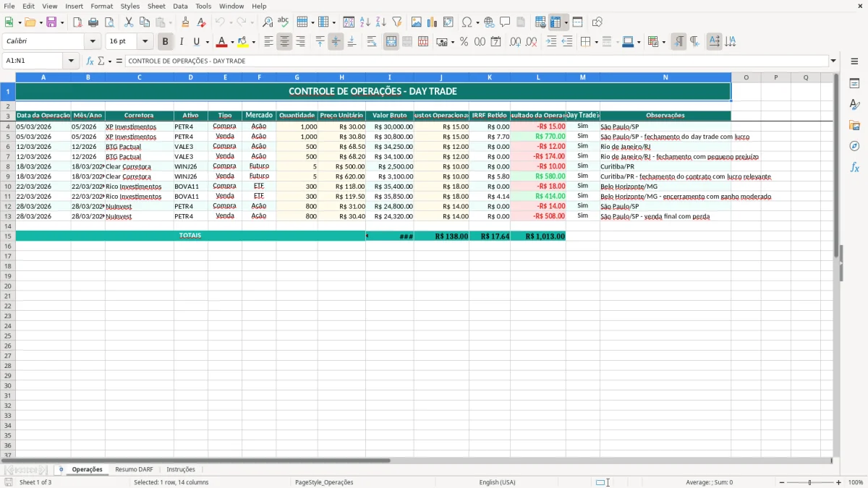Center the cell content vertically
Screen dimensions: 868x488
click(x=336, y=42)
